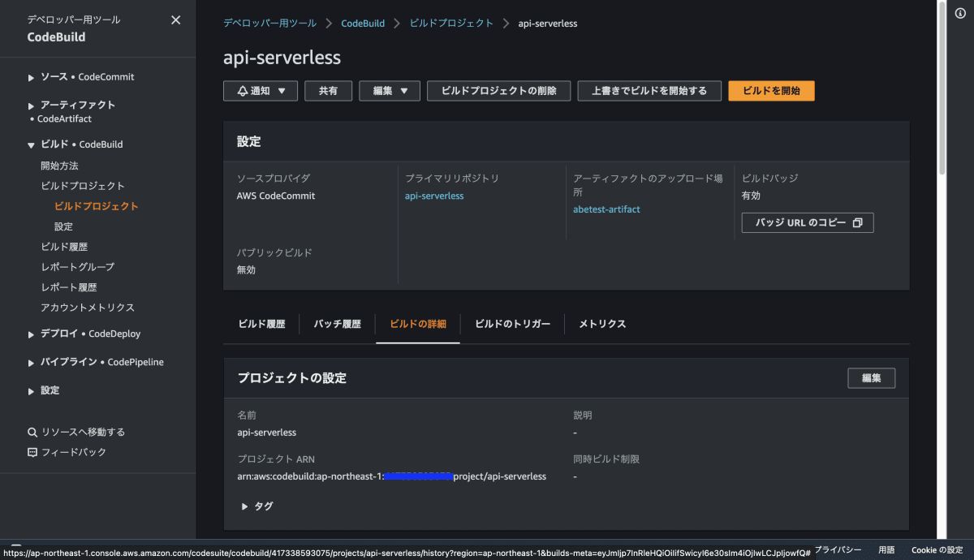Click the api-serverless name value under 名前
Screen dimensions: 974x560
[266, 433]
